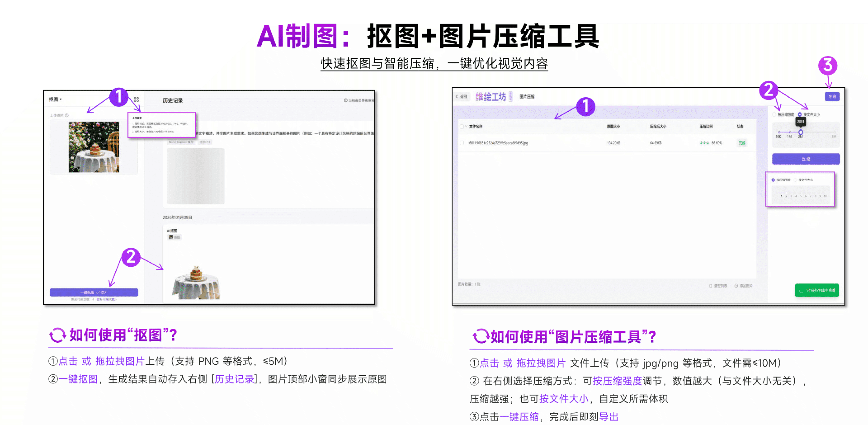Expand the 抠图 tool dropdown
This screenshot has height=425, width=868.
[55, 99]
